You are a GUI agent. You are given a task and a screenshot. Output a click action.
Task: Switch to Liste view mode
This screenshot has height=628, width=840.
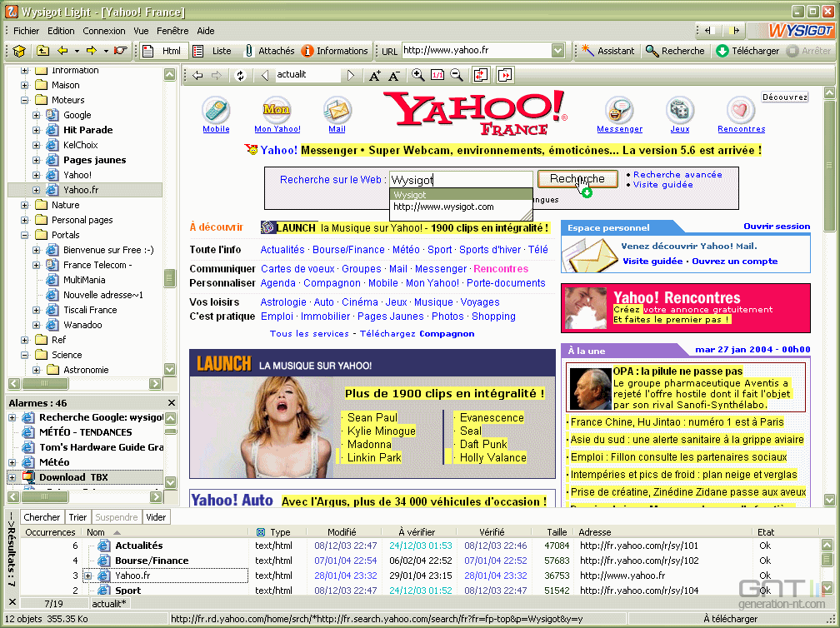(x=212, y=51)
